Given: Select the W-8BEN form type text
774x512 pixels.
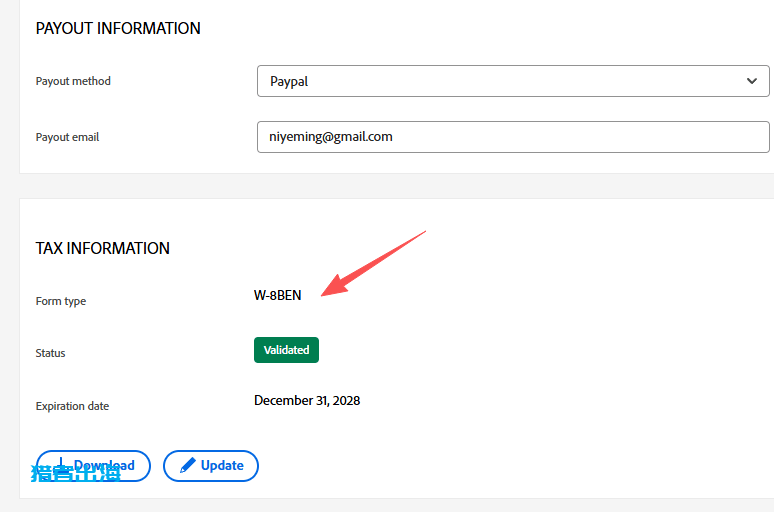Looking at the screenshot, I should coord(277,295).
